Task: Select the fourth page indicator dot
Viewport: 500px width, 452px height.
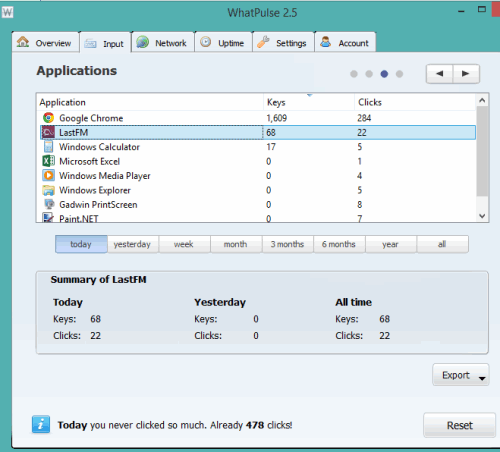Action: tap(399, 74)
